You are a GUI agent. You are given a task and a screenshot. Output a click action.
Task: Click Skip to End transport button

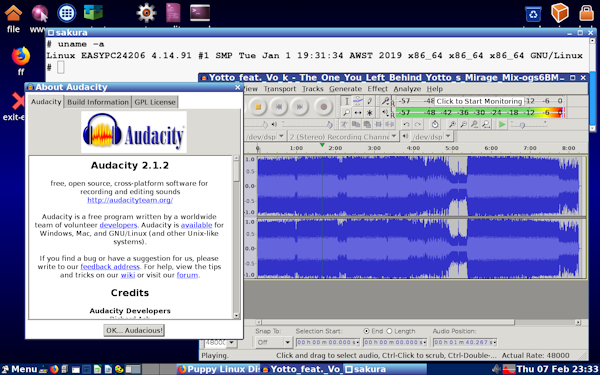pyautogui.click(x=300, y=107)
